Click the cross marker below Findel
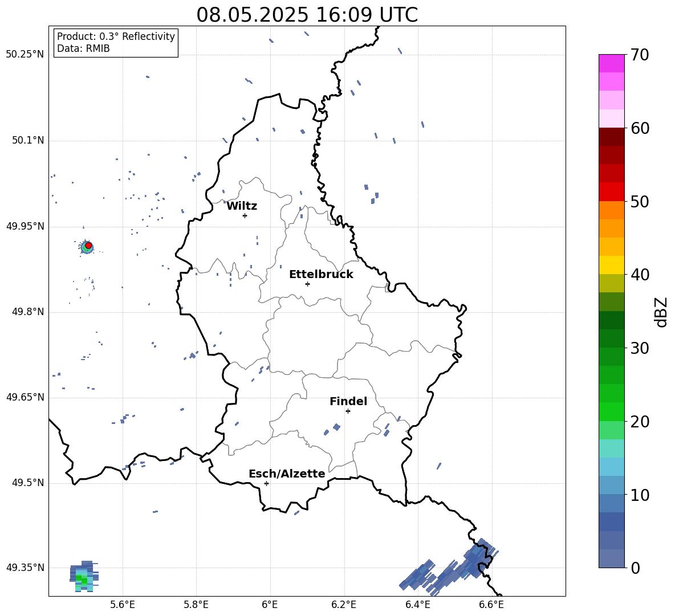 [x=348, y=411]
